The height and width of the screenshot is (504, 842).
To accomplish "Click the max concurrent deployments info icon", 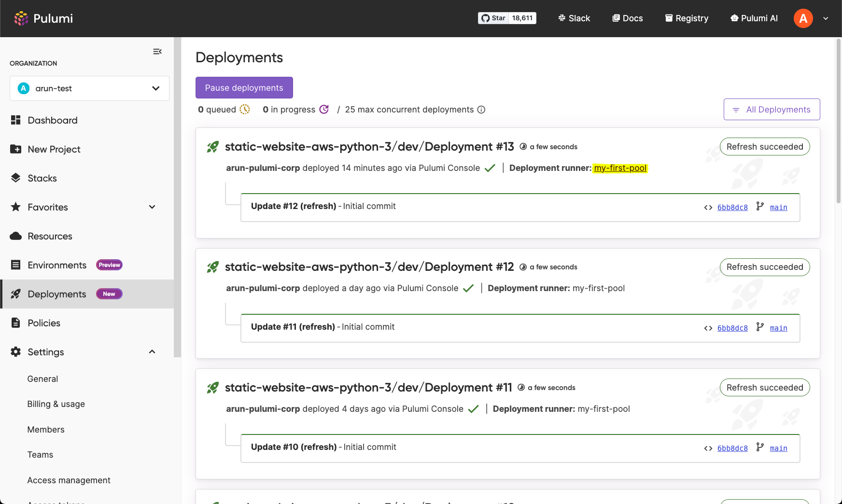I will tap(481, 110).
